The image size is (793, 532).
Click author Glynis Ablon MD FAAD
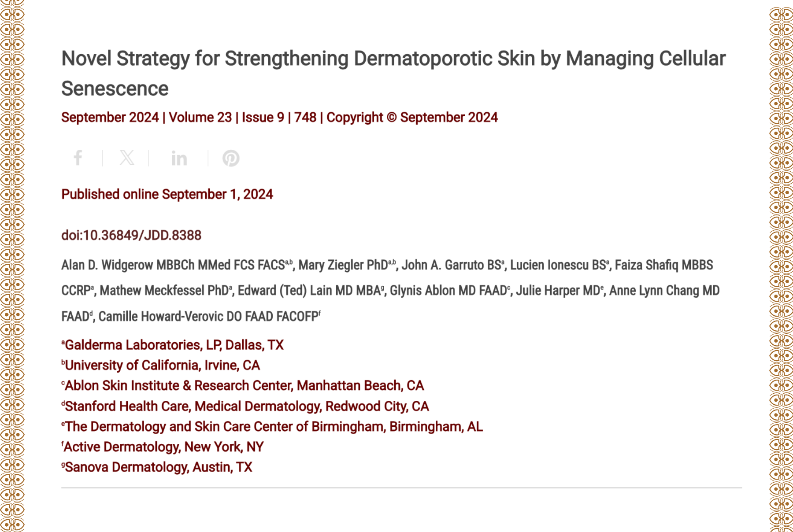[448, 291]
